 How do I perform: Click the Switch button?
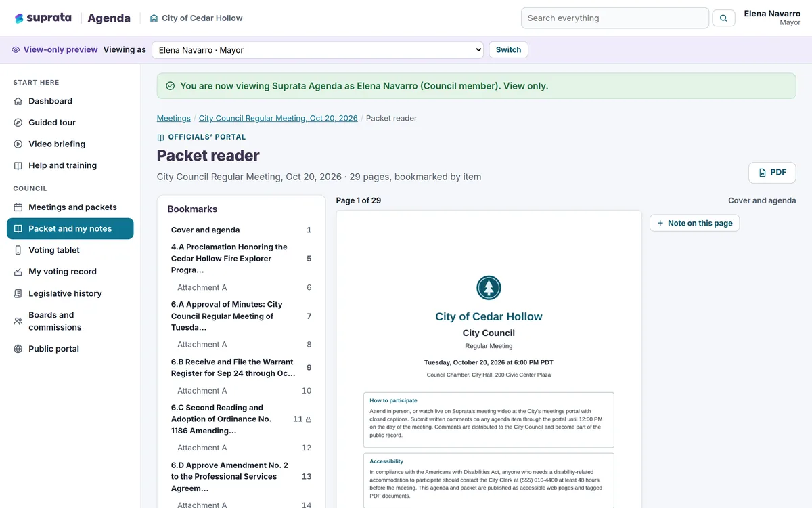coord(508,50)
